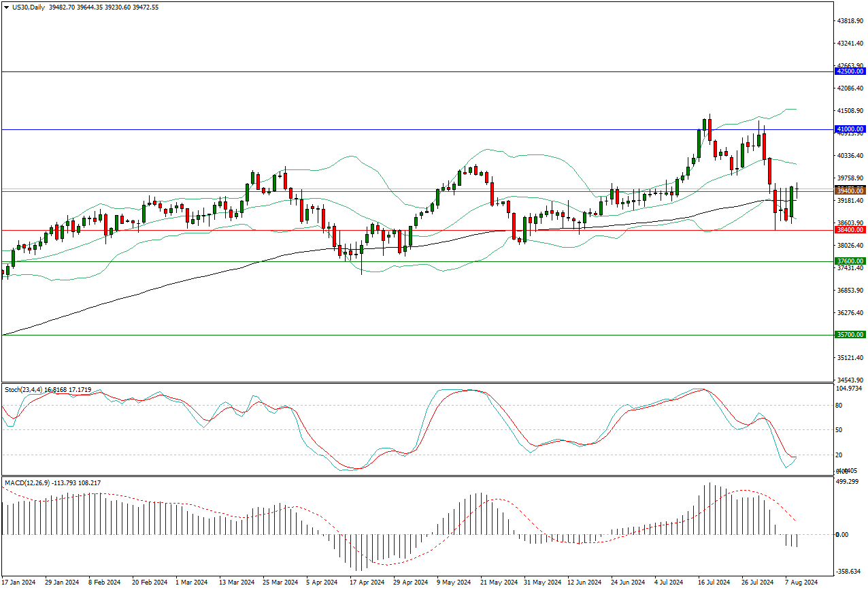Select the blue horizontal line at 42500
The width and height of the screenshot is (868, 590).
tap(408, 71)
